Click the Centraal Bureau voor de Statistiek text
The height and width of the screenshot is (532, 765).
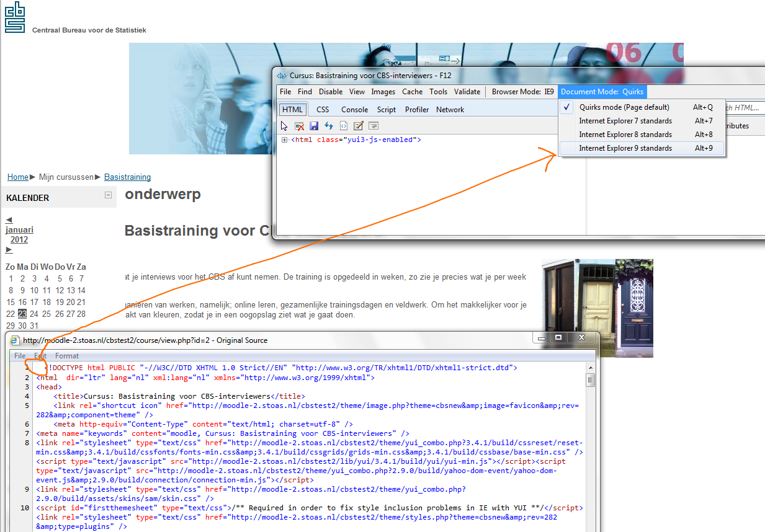click(89, 30)
